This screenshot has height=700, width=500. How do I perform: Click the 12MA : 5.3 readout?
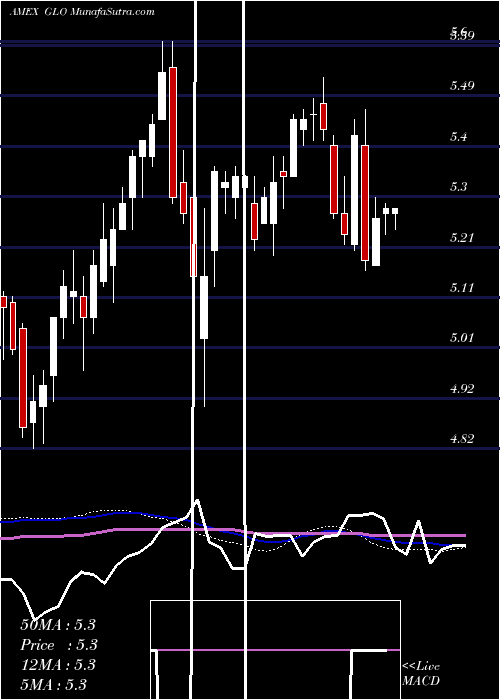58,664
